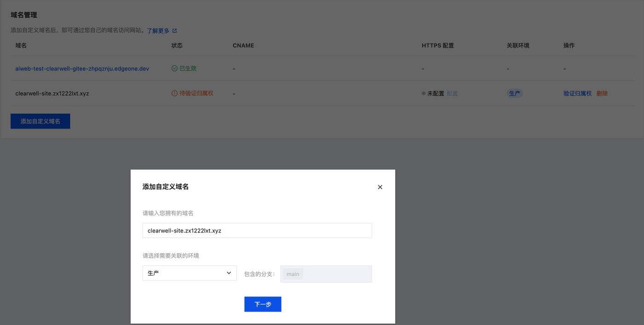Delete the clearwell-site.zx1222lxt.xyz domain

(x=602, y=93)
